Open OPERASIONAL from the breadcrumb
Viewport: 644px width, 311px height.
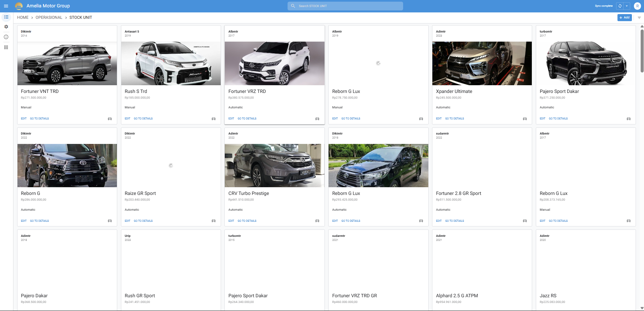49,17
